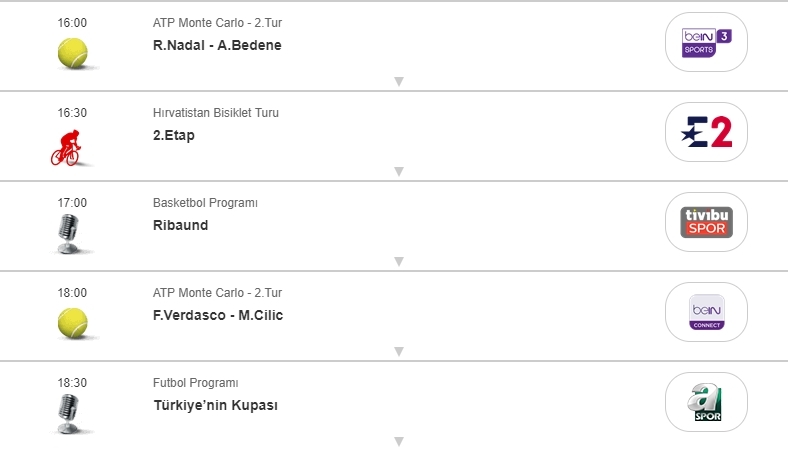
Task: Select the Türkiye'nin Kupası program title
Action: 215,405
